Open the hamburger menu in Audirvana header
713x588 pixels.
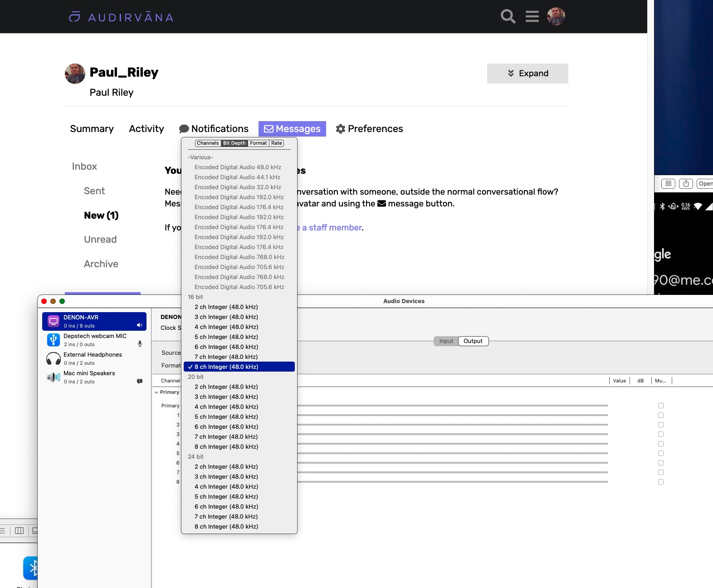click(532, 16)
